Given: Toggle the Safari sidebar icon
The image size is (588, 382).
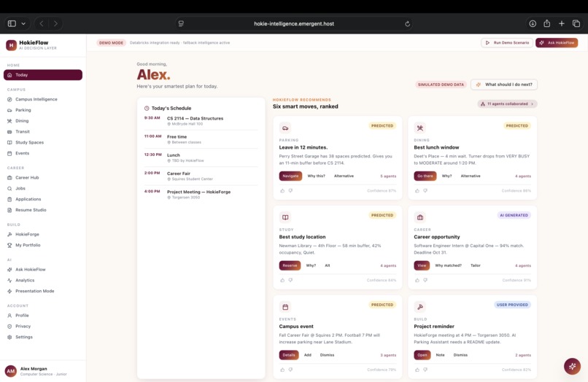Looking at the screenshot, I should pyautogui.click(x=12, y=23).
